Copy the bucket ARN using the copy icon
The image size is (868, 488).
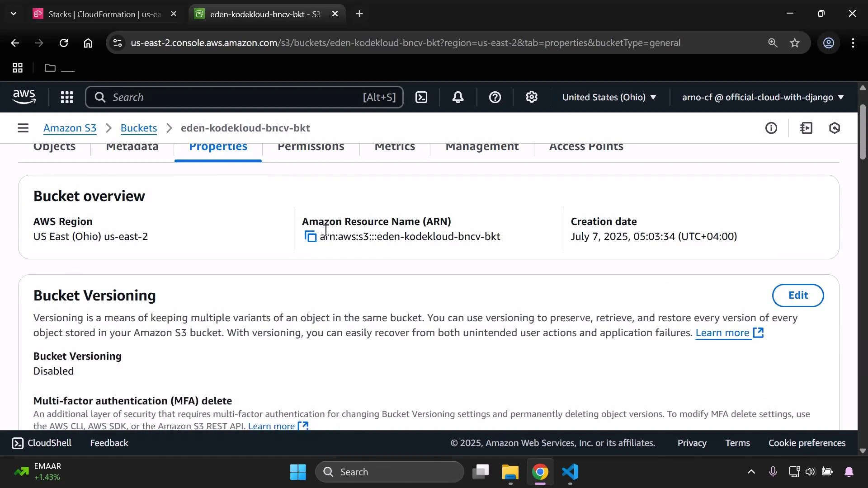310,236
